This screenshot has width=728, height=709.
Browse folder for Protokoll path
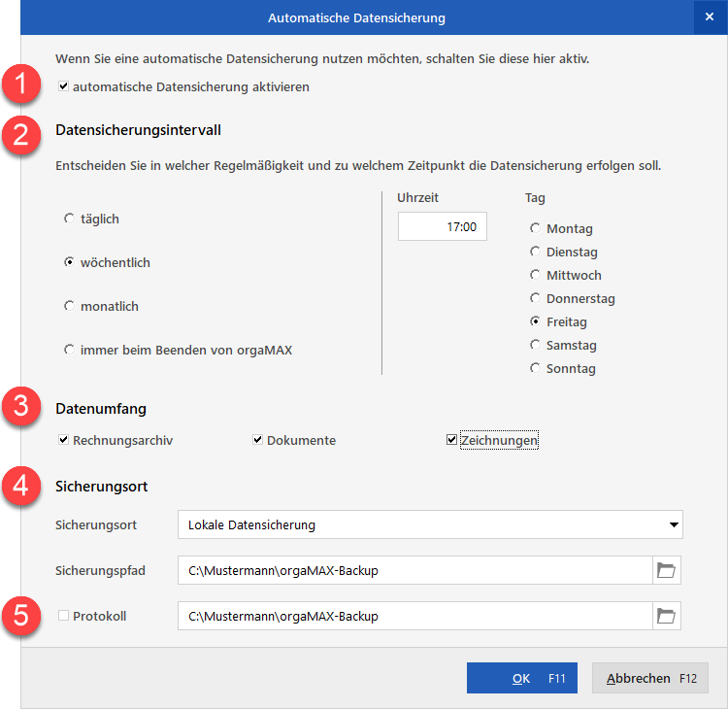[666, 616]
